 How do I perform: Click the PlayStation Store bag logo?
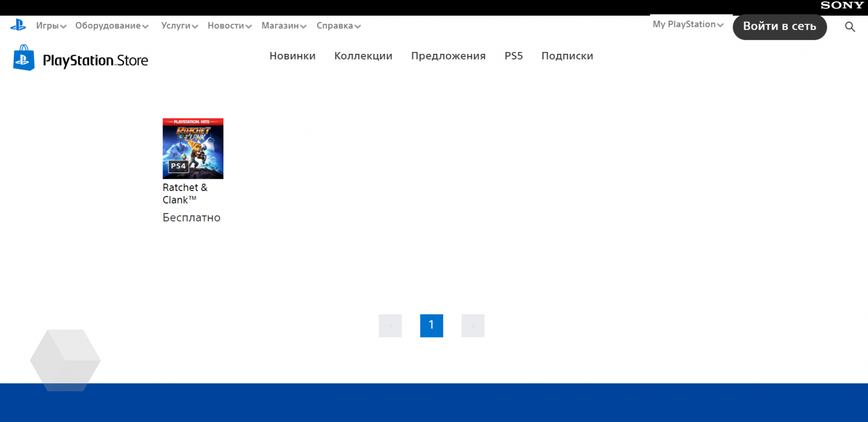[x=24, y=58]
